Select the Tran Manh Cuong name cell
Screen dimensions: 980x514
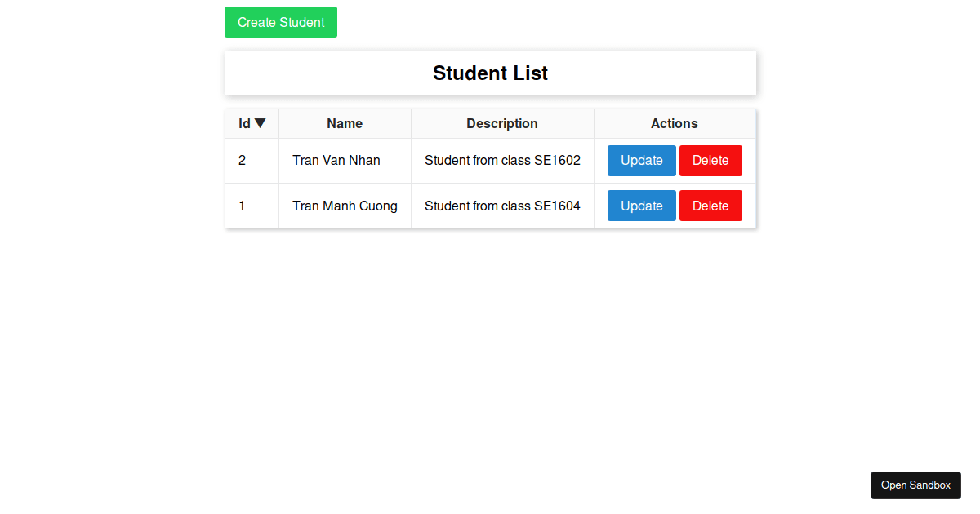coord(345,206)
